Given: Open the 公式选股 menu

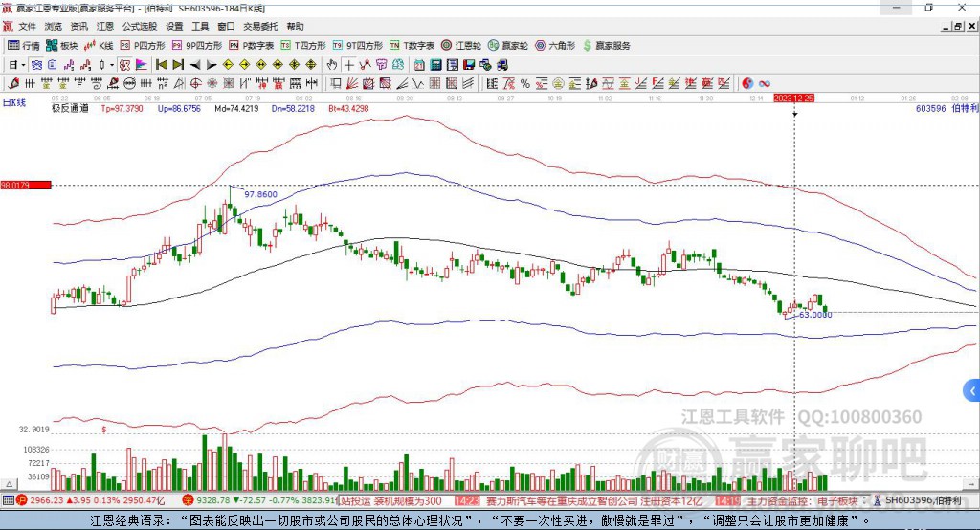Looking at the screenshot, I should click(140, 26).
